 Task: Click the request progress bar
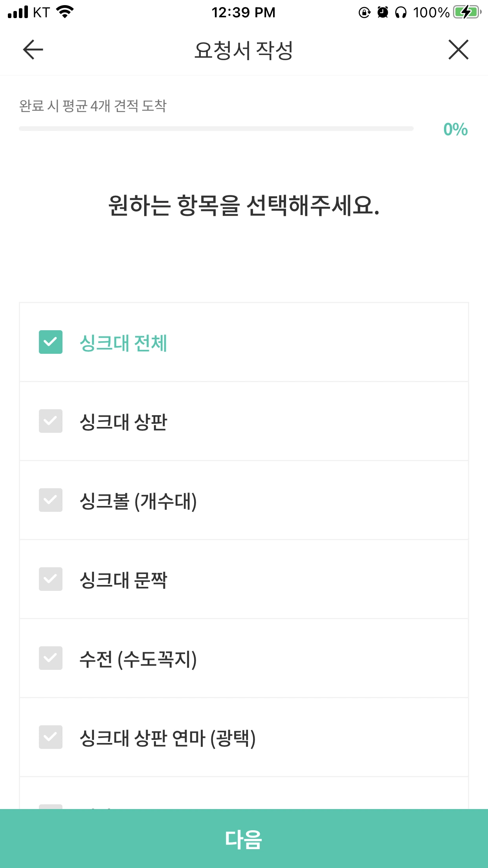coord(216,129)
